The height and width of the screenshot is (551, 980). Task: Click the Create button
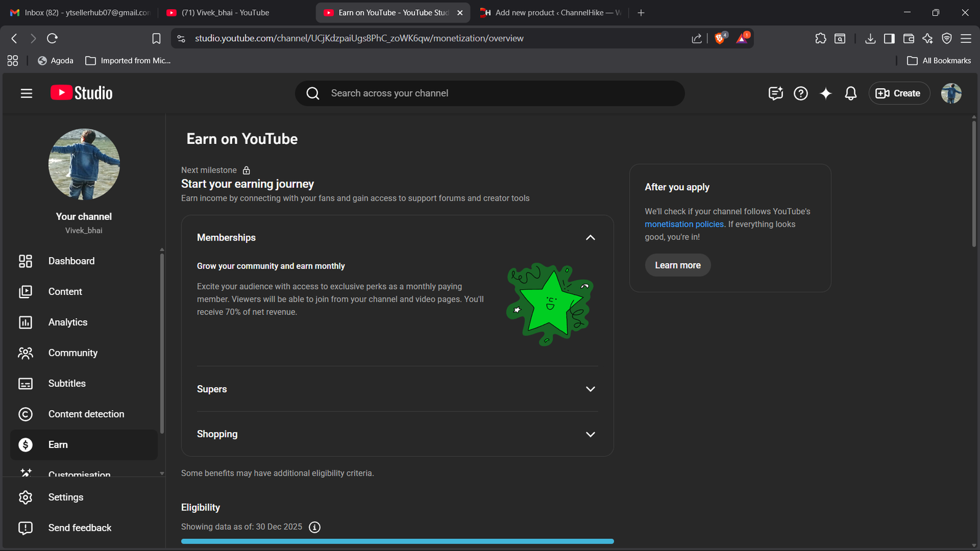coord(899,93)
